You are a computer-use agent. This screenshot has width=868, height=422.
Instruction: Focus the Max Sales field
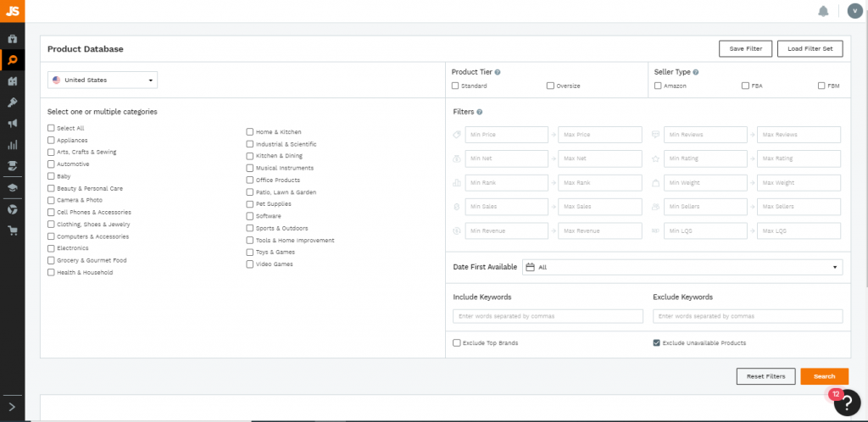coord(600,207)
